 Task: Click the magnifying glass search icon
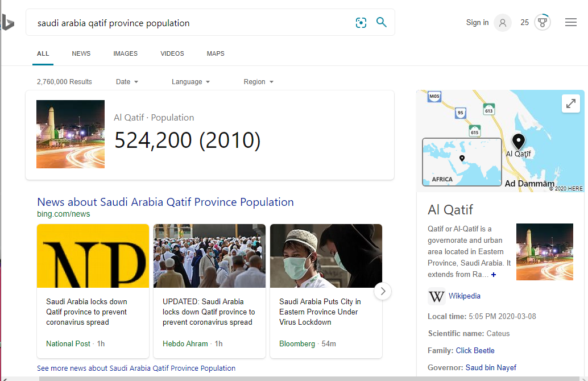[x=382, y=22]
